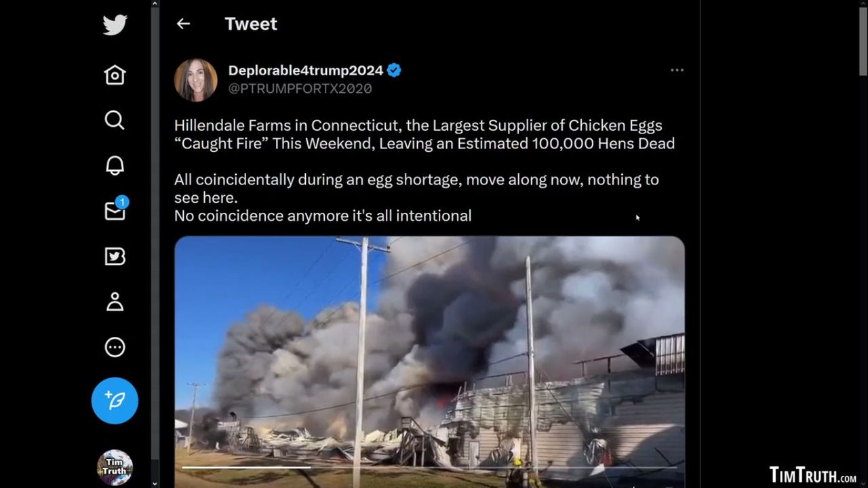The height and width of the screenshot is (488, 868).
Task: Open the Home icon in sidebar
Action: click(x=115, y=75)
